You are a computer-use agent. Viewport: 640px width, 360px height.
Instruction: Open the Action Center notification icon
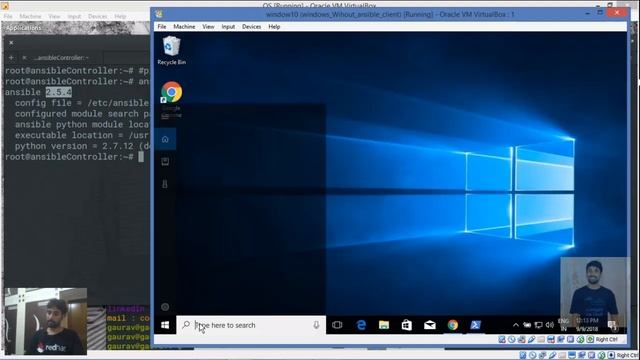click(612, 325)
